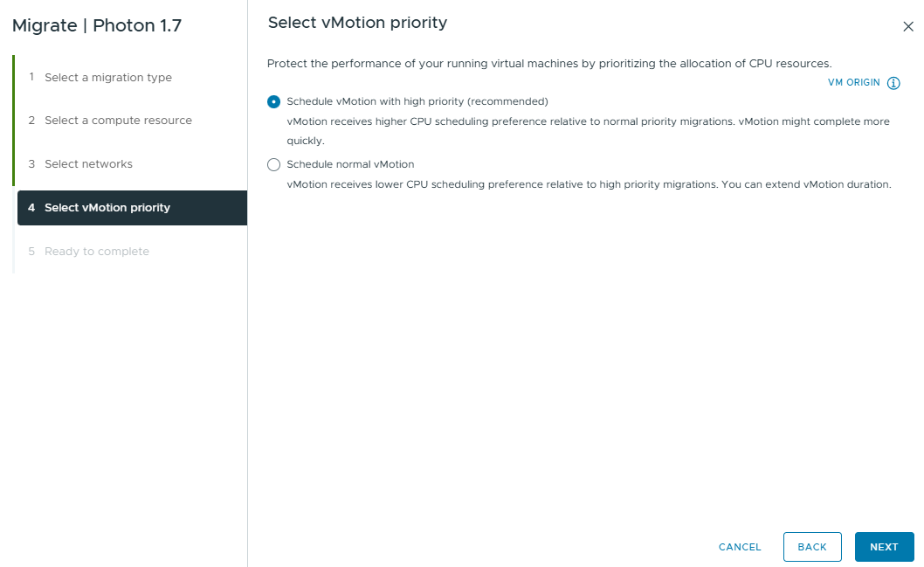Click the info icon beside VM ORIGIN
Viewport: 924px width, 567px height.
893,83
